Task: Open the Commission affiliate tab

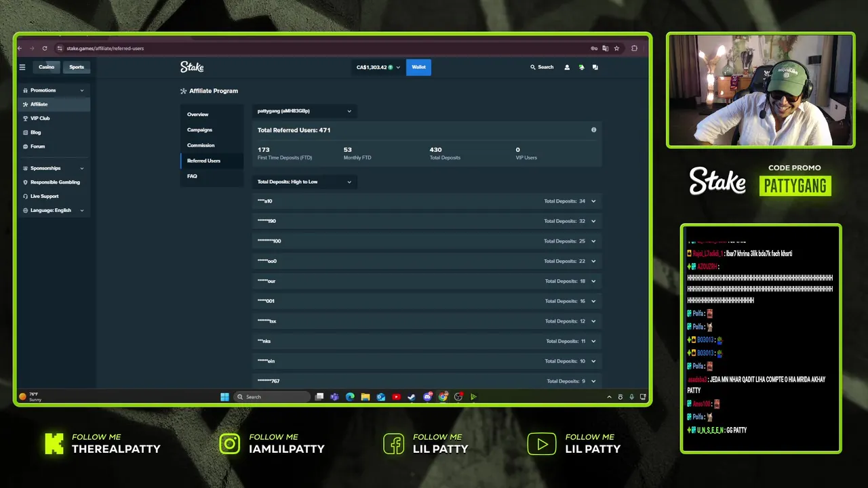Action: (211, 145)
